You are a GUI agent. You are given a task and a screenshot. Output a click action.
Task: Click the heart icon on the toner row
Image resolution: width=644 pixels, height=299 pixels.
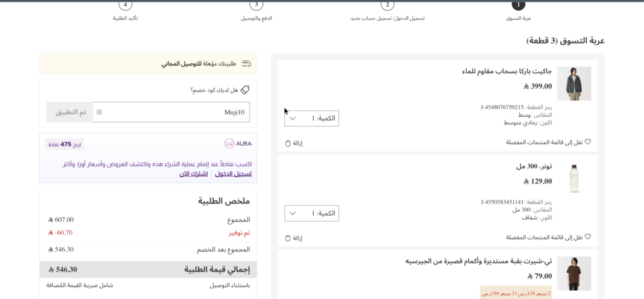588,237
